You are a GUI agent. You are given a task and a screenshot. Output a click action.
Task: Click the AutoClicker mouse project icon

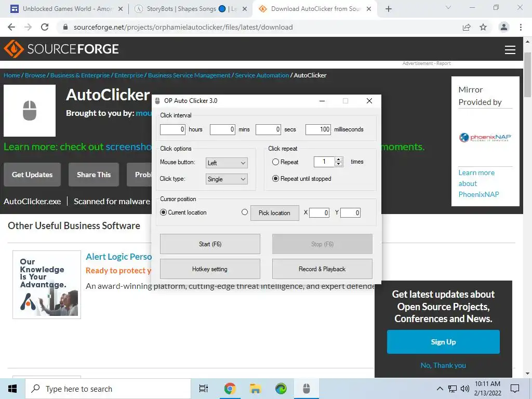point(30,111)
